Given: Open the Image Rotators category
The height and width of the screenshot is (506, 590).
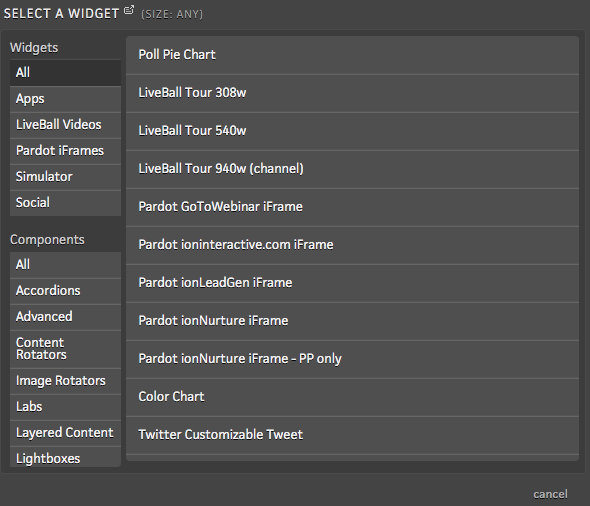Looking at the screenshot, I should pyautogui.click(x=65, y=381).
